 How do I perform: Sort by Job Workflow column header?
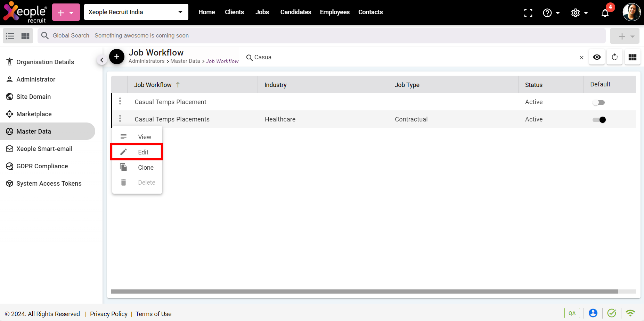click(x=153, y=85)
